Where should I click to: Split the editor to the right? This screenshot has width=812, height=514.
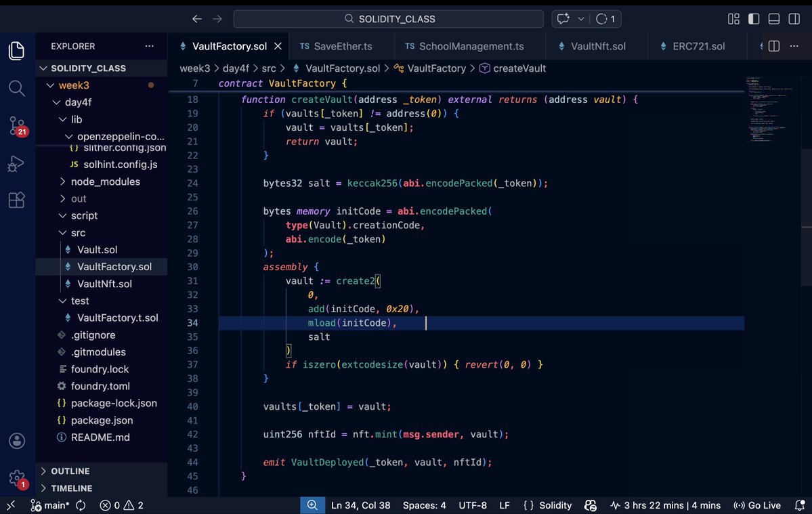(774, 46)
